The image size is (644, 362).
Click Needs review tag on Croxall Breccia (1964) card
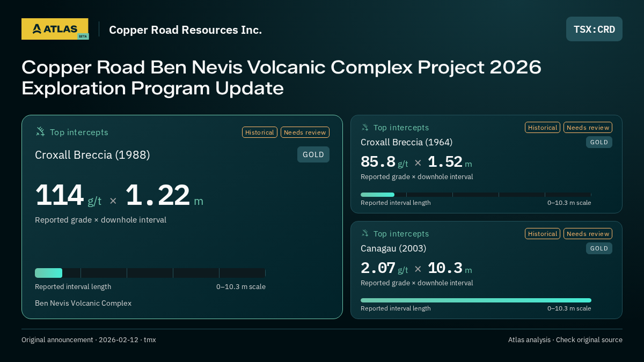pos(588,128)
